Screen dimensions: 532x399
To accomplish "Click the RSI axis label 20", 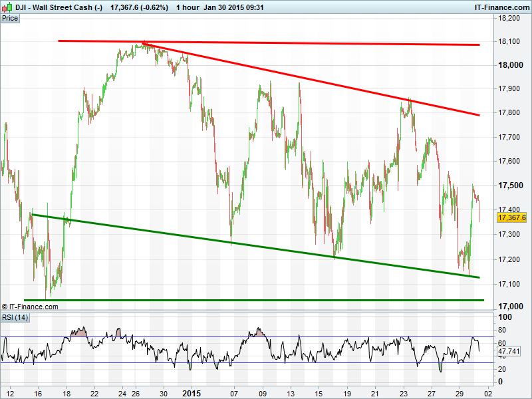I will (x=502, y=369).
